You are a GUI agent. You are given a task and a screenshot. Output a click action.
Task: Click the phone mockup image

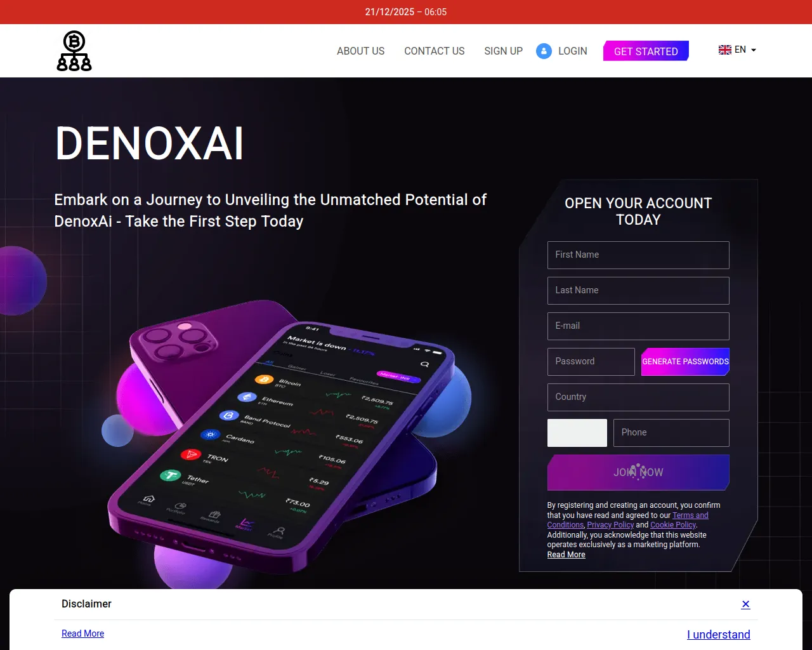pyautogui.click(x=285, y=438)
